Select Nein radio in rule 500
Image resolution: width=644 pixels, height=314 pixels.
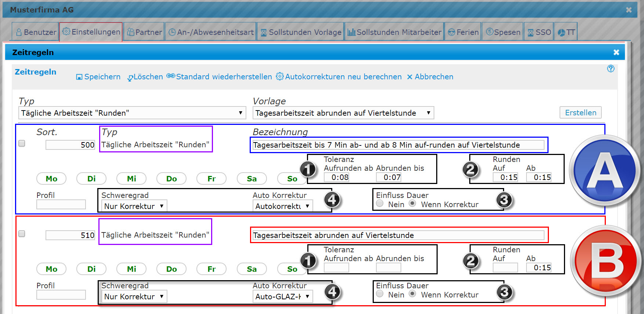click(x=380, y=203)
